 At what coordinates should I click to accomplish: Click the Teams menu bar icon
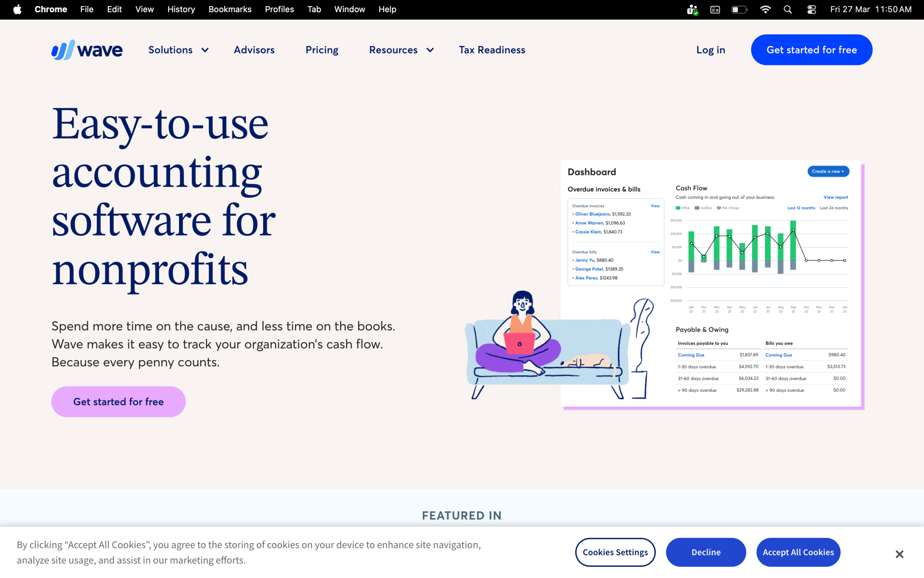pyautogui.click(x=692, y=9)
